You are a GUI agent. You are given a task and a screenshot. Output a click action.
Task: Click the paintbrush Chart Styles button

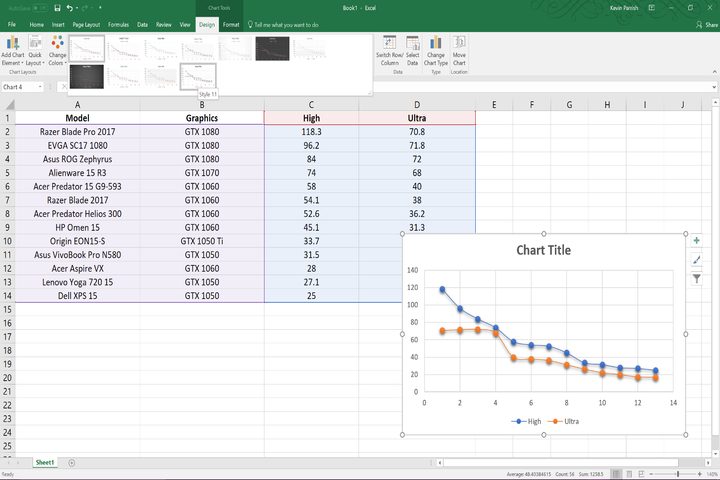(x=697, y=260)
